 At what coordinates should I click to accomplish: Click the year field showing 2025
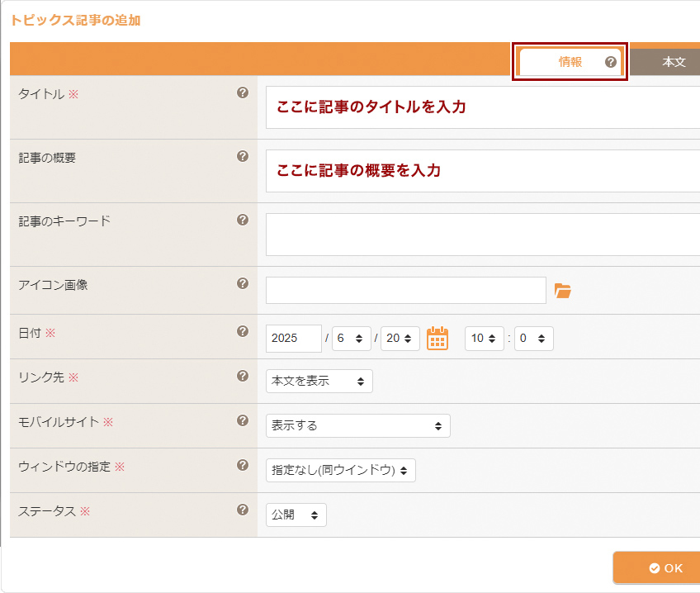click(294, 339)
